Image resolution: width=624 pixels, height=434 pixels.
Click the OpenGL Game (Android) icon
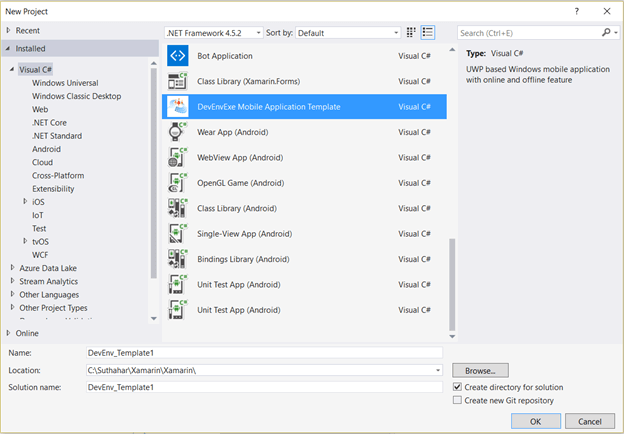(x=177, y=183)
